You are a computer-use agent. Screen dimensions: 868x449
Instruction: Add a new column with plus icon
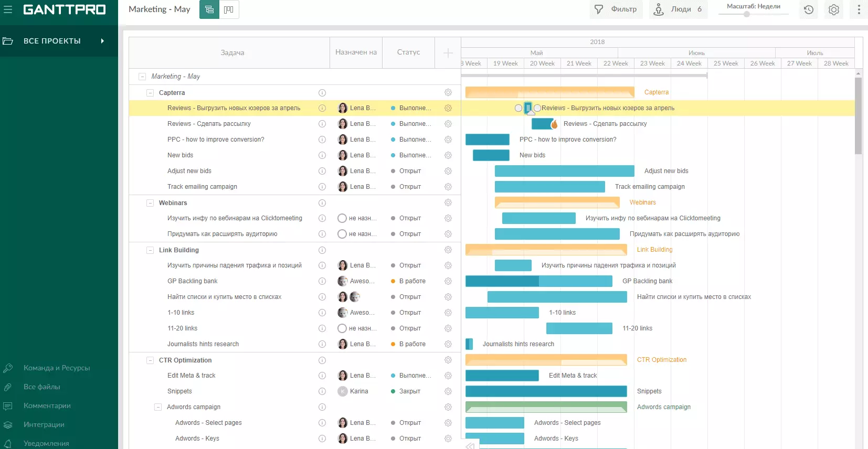pos(448,52)
